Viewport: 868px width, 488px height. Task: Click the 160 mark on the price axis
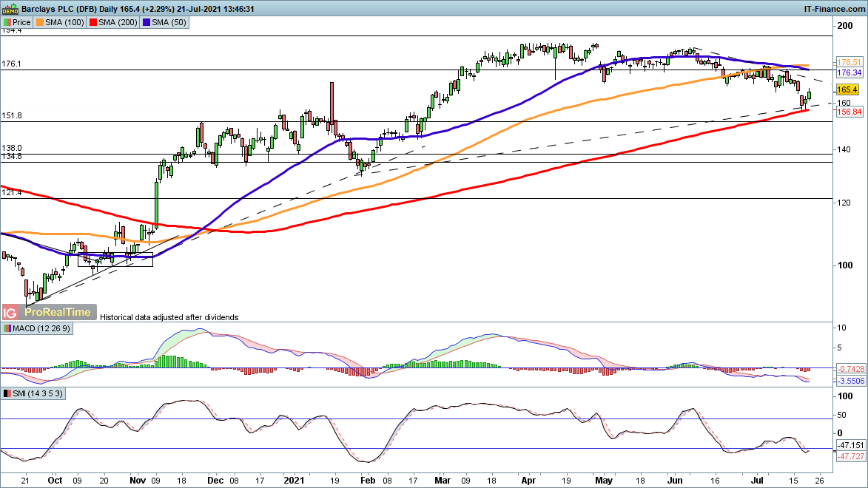[x=844, y=103]
